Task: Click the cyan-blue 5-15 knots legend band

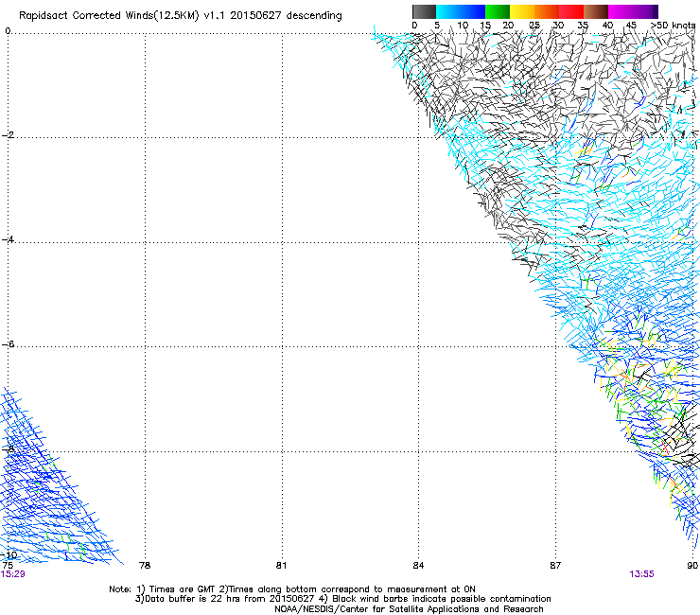Action: click(x=461, y=11)
